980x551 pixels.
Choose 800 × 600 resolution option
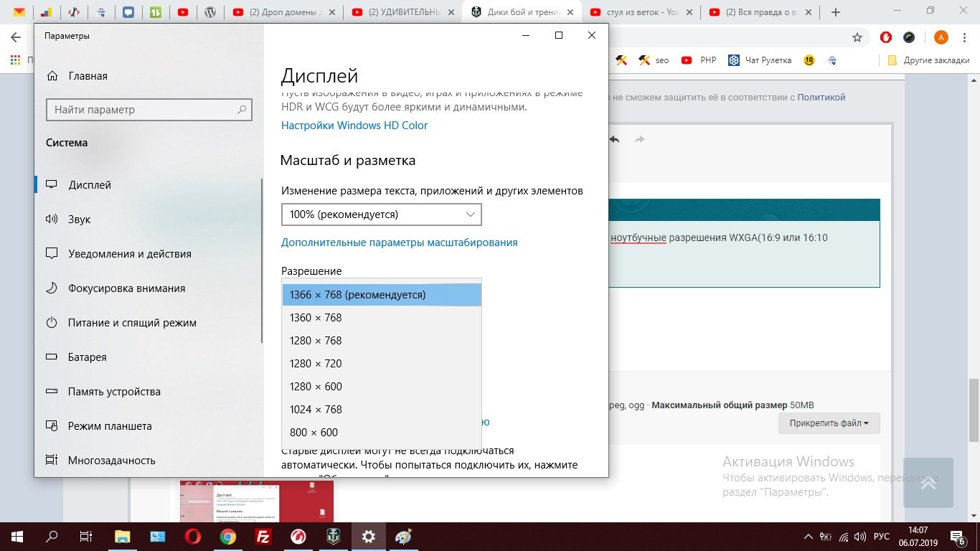[382, 433]
